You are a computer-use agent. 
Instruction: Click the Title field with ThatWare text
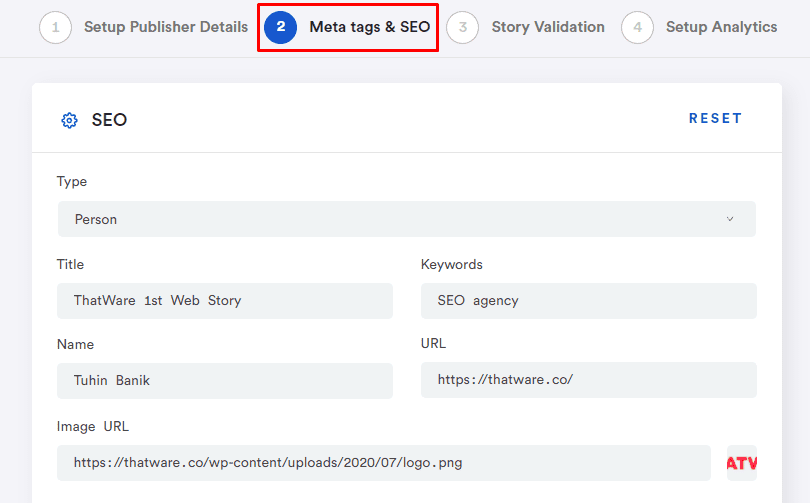(x=225, y=301)
